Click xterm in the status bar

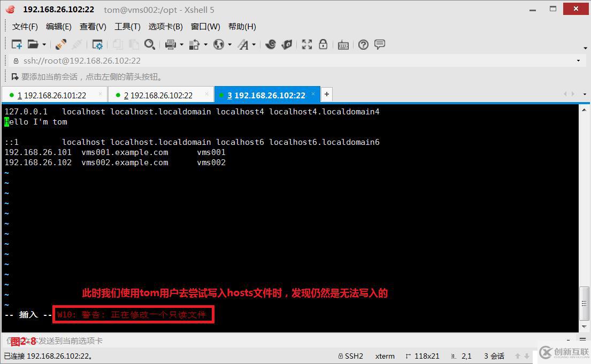385,355
